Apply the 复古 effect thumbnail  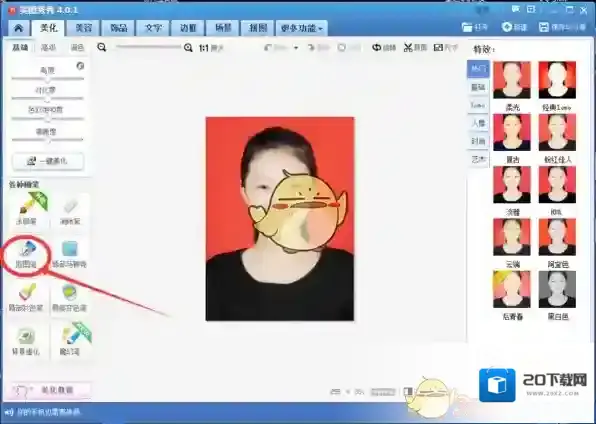512,132
